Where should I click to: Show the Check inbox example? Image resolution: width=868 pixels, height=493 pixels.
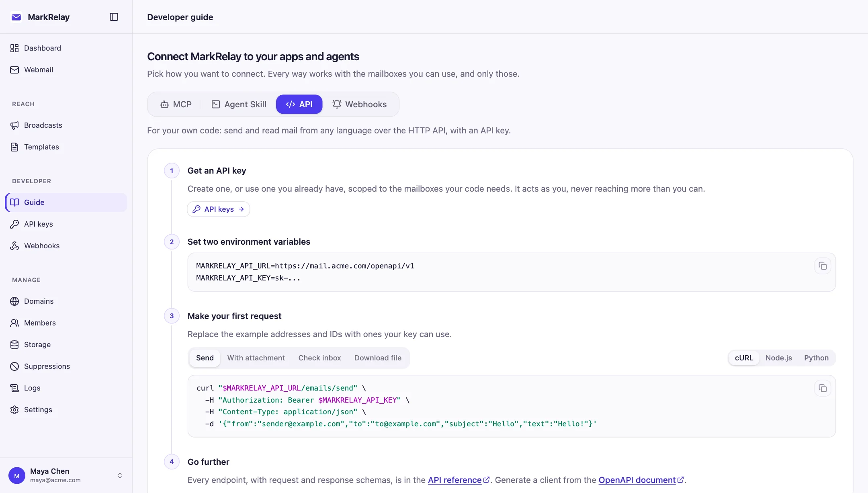click(x=319, y=358)
